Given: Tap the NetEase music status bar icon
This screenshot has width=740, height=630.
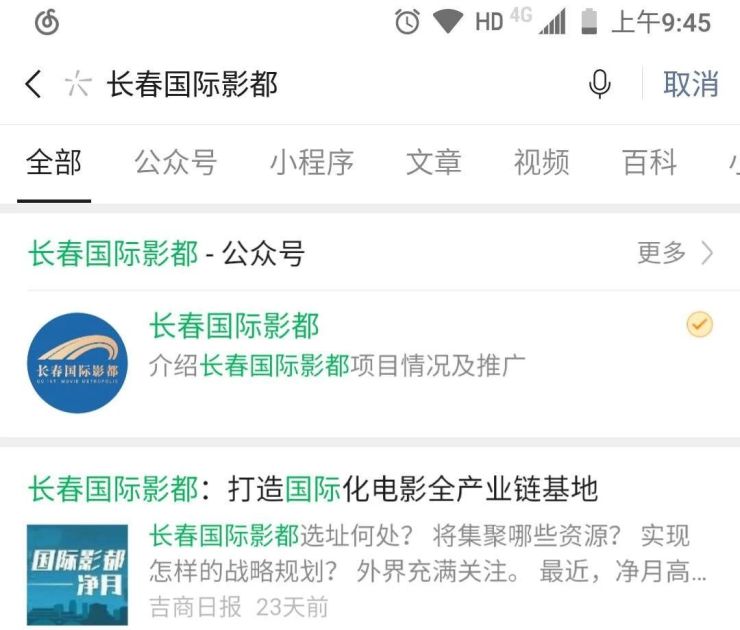Looking at the screenshot, I should (47, 22).
